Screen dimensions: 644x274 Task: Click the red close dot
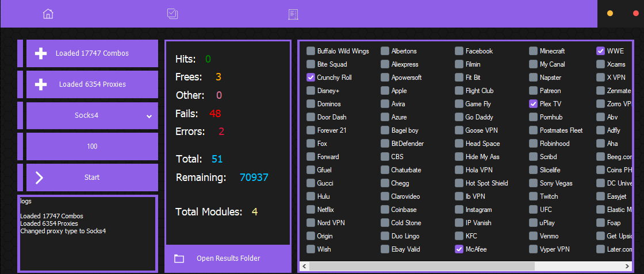pyautogui.click(x=636, y=13)
